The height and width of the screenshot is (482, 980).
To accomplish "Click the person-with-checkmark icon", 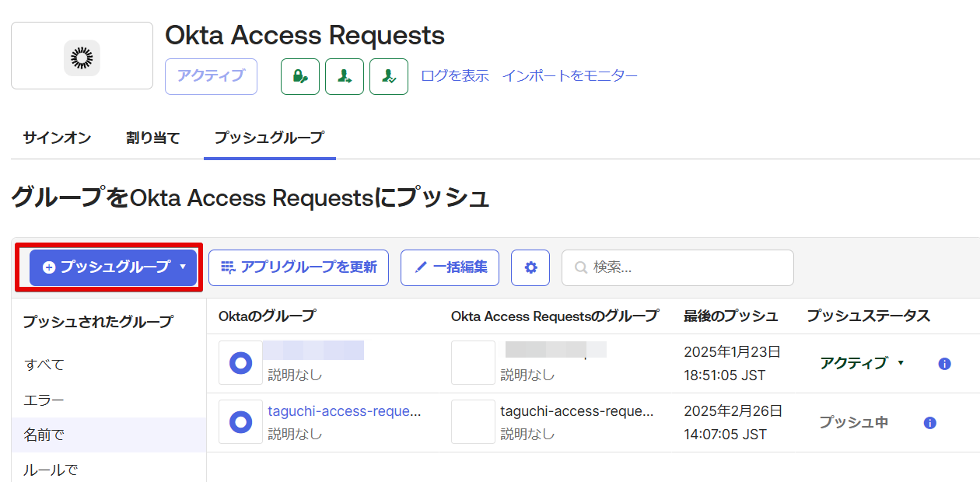I will (388, 76).
